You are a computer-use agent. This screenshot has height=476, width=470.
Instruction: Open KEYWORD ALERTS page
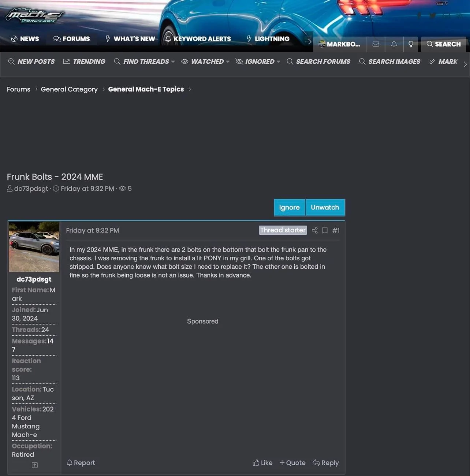198,39
